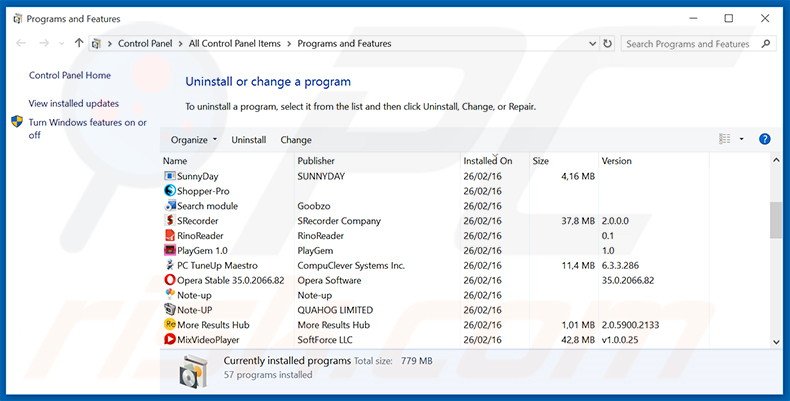
Task: Navigate to All Control Panel Items breadcrumb
Action: pos(235,44)
